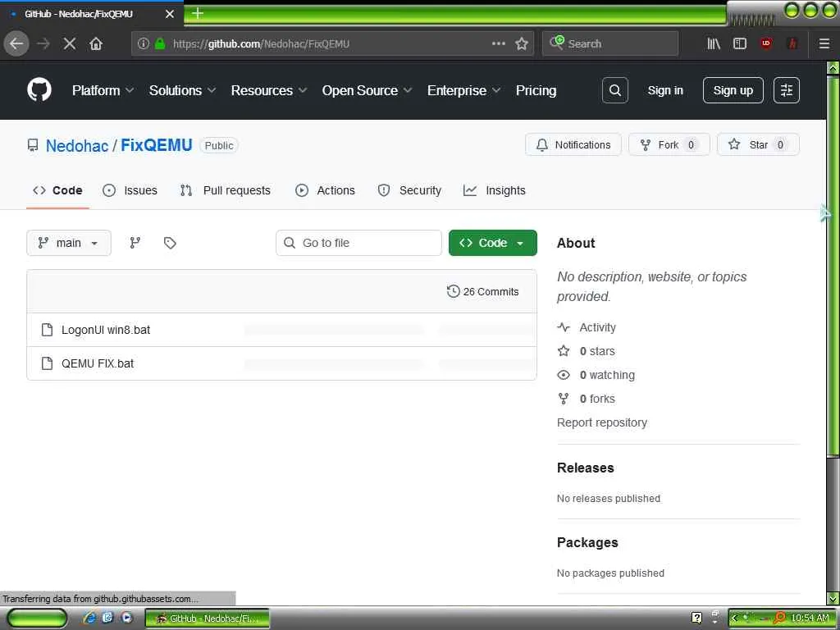The width and height of the screenshot is (840, 630).
Task: Expand the Enterprise menu
Action: 464,90
